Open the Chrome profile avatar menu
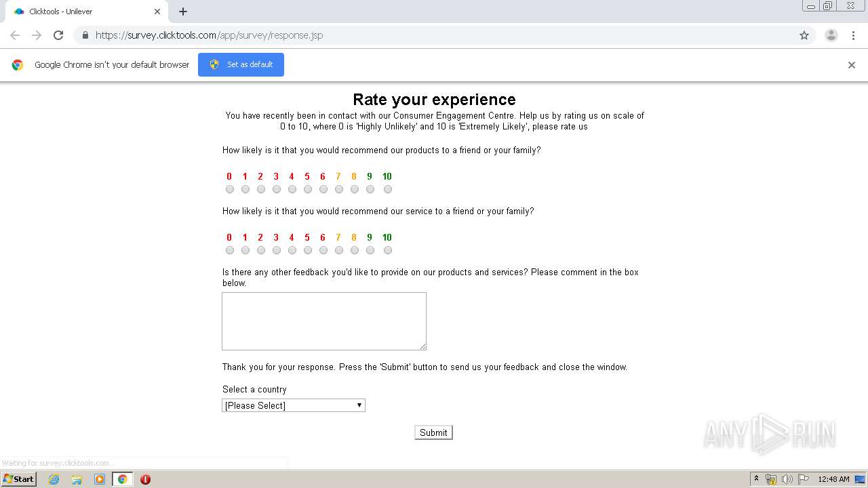 831,35
